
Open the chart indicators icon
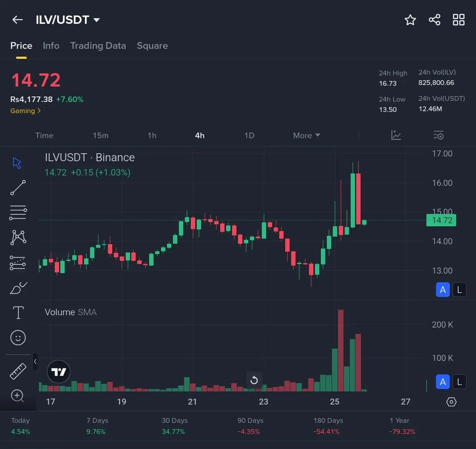point(396,135)
